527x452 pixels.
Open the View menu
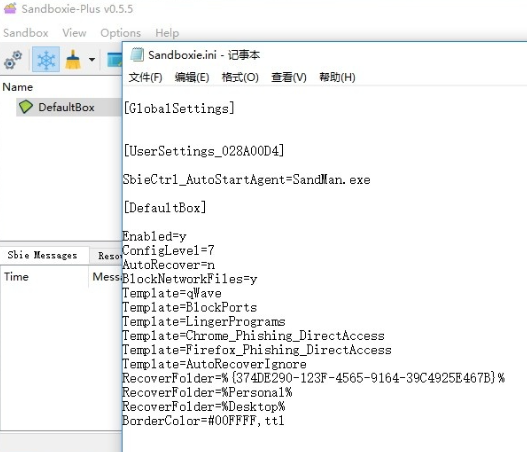(74, 33)
